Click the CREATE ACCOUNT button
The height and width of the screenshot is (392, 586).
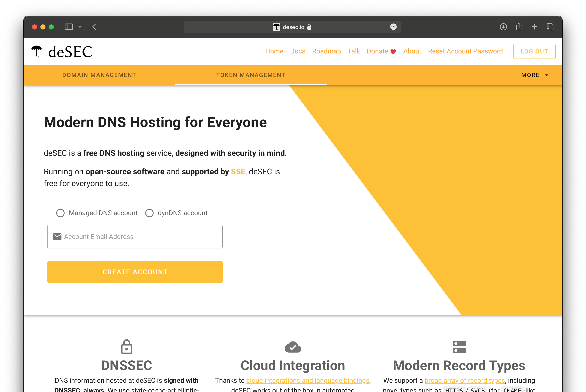click(135, 272)
